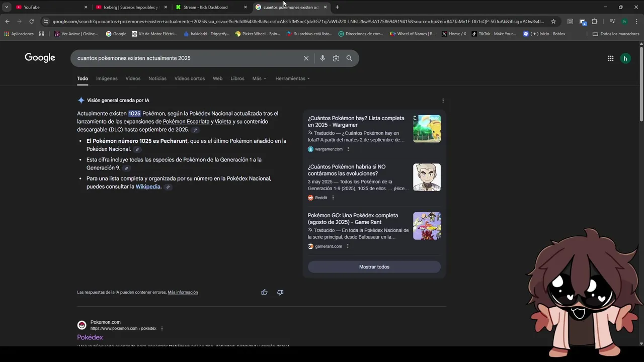Switch to the 'Videos' tab

coord(133,78)
